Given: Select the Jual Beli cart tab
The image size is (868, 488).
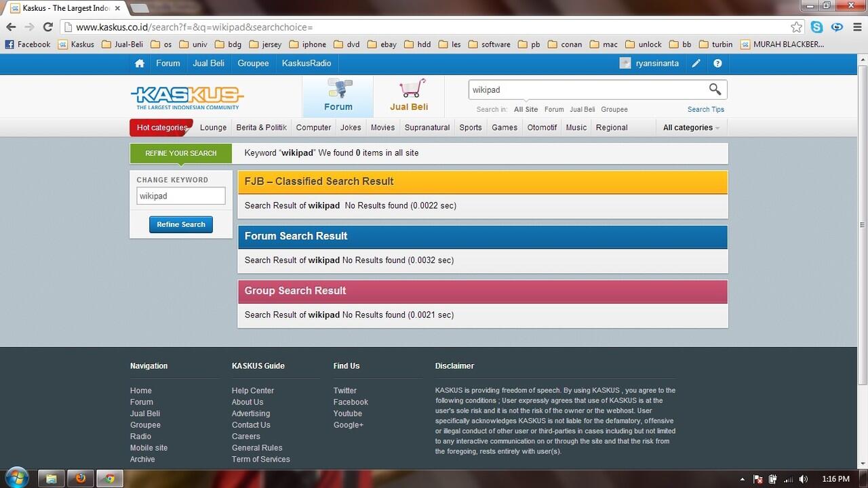Looking at the screenshot, I should [x=409, y=96].
